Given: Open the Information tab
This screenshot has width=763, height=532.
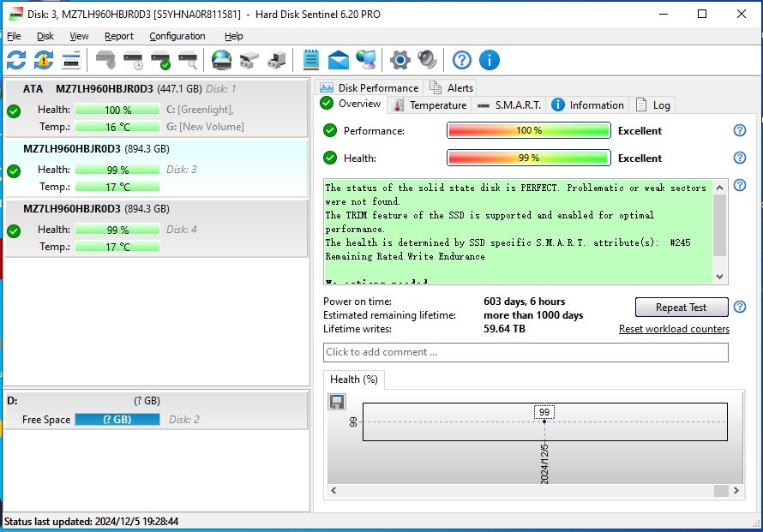Looking at the screenshot, I should coord(588,105).
